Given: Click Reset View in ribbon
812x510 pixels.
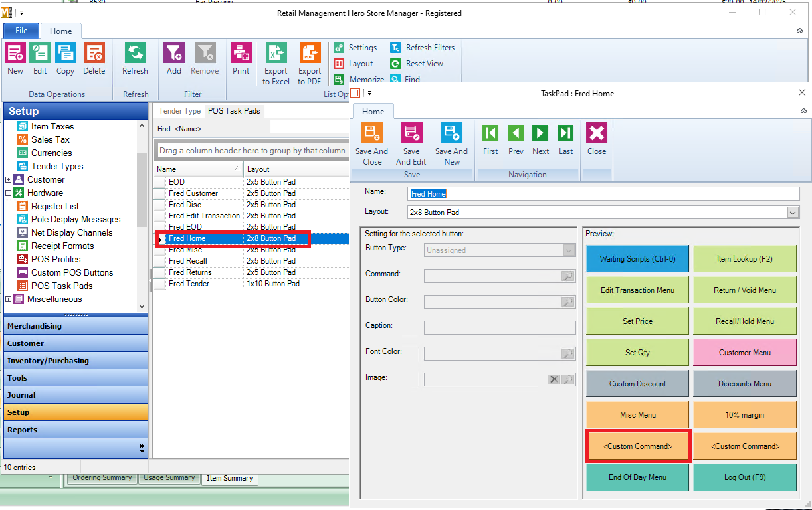Looking at the screenshot, I should coord(417,64).
